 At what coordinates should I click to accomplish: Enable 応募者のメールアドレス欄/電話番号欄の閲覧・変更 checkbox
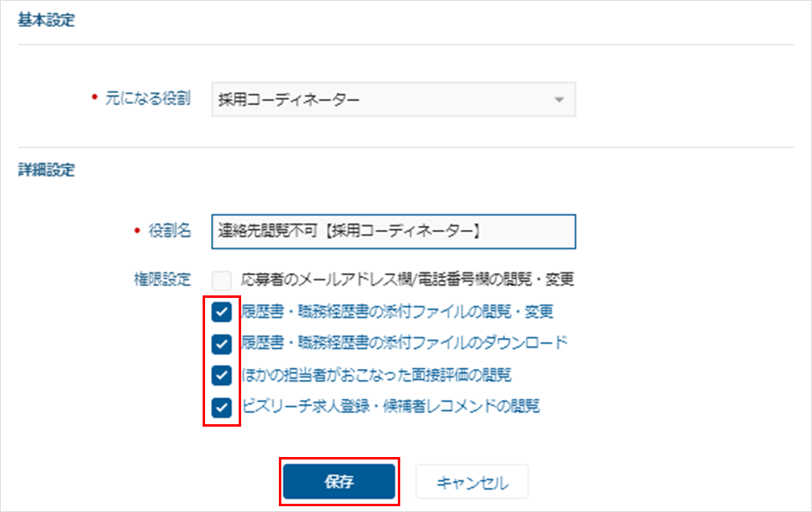(x=221, y=281)
